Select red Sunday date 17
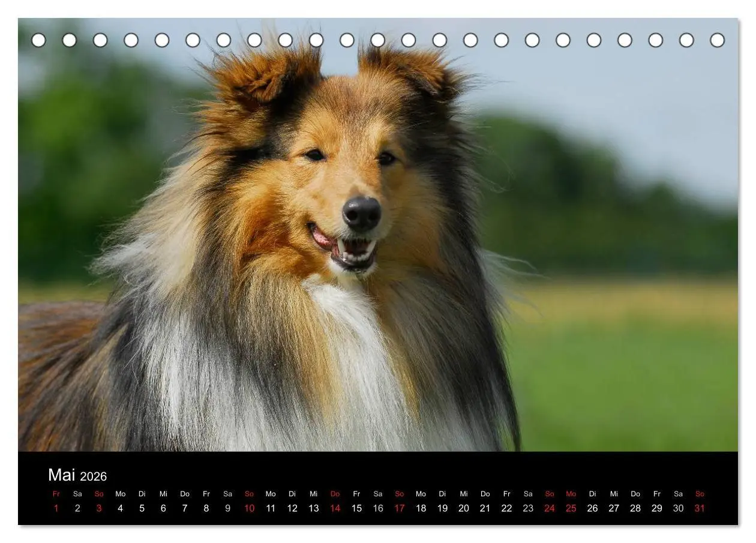 (x=400, y=508)
